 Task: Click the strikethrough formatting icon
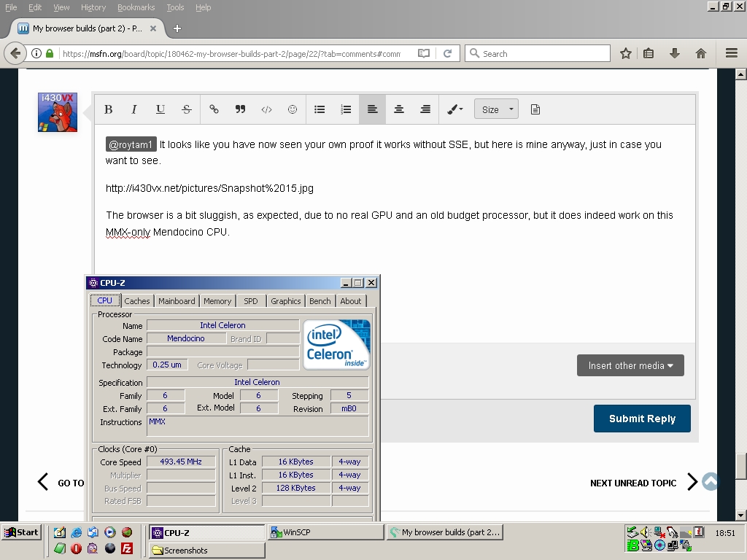point(187,109)
